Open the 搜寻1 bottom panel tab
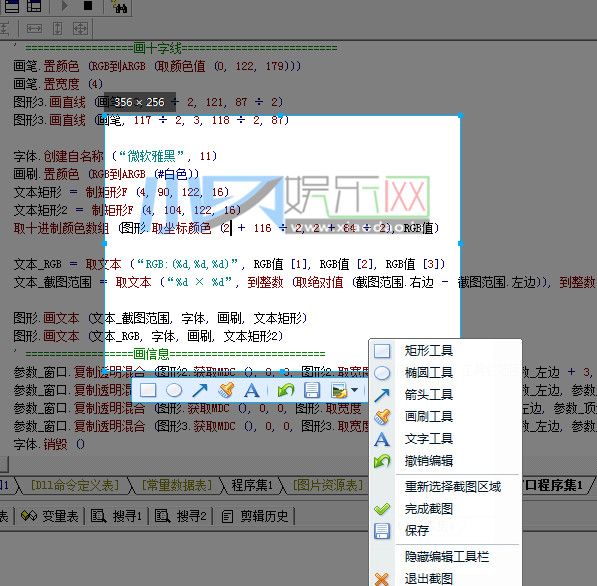The width and height of the screenshot is (597, 586). point(117,516)
